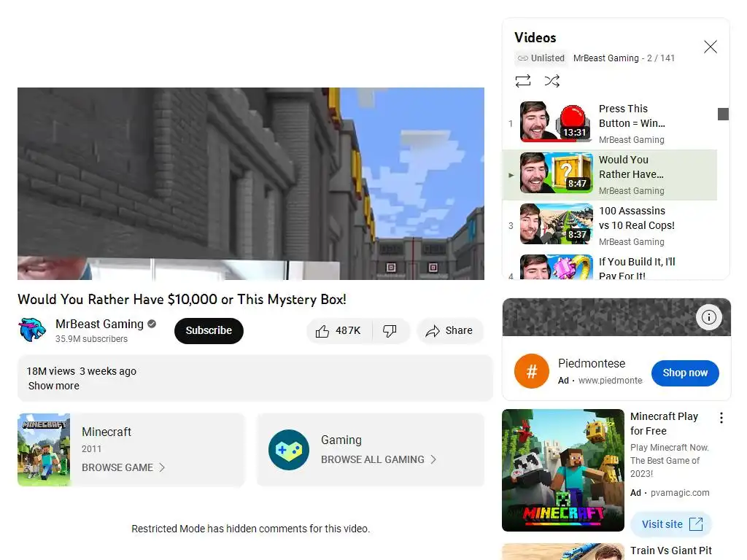This screenshot has width=747, height=560.
Task: Toggle playlist shuffle icon
Action: pyautogui.click(x=552, y=81)
